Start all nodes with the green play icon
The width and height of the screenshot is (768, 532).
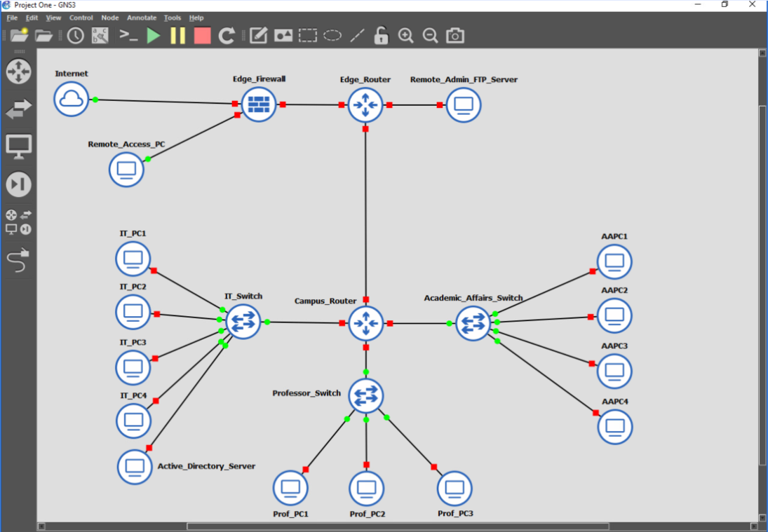[x=153, y=35]
